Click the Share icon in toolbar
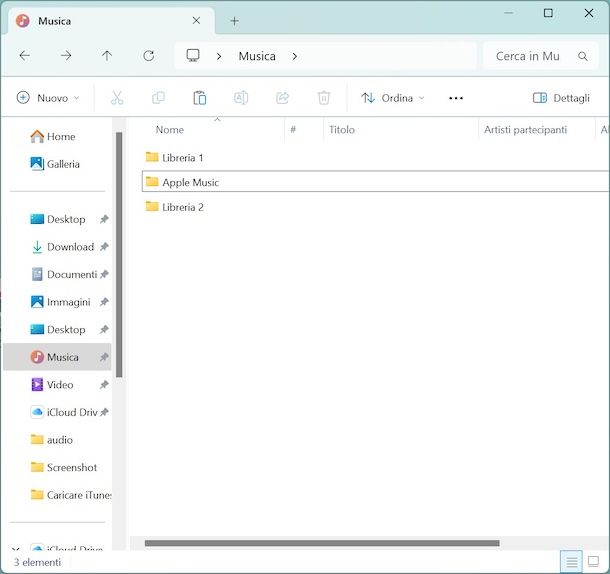 (282, 98)
